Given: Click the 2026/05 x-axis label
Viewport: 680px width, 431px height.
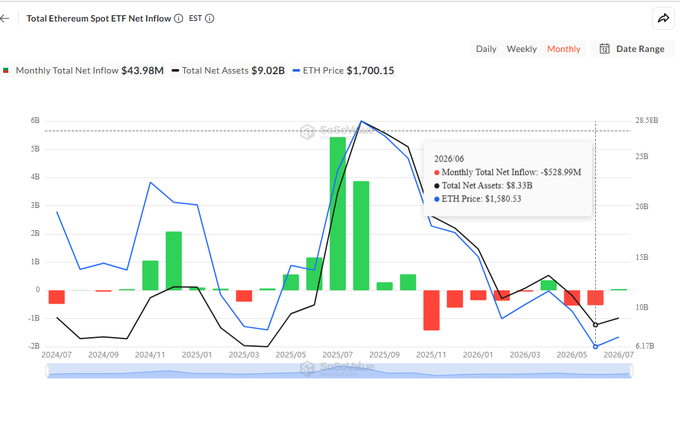Looking at the screenshot, I should 572,355.
